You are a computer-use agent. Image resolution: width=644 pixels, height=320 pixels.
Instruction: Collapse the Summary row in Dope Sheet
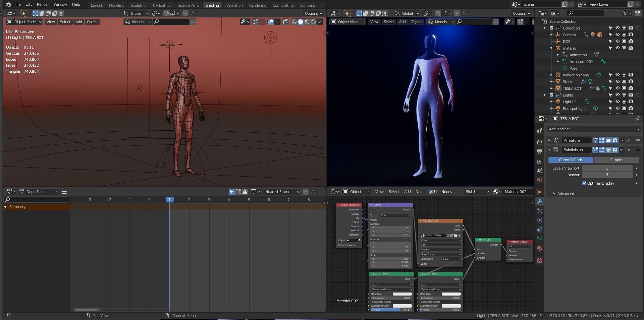click(5, 207)
